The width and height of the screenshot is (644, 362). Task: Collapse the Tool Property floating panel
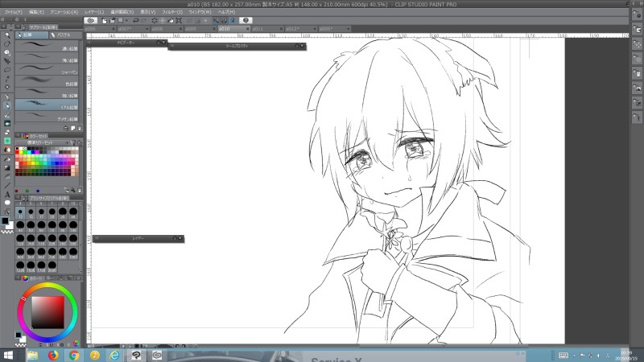(296, 46)
